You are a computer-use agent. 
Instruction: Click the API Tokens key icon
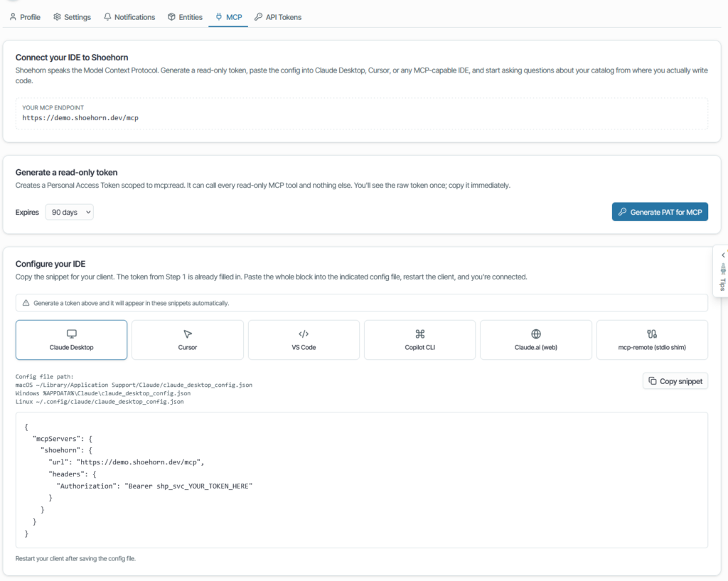258,17
